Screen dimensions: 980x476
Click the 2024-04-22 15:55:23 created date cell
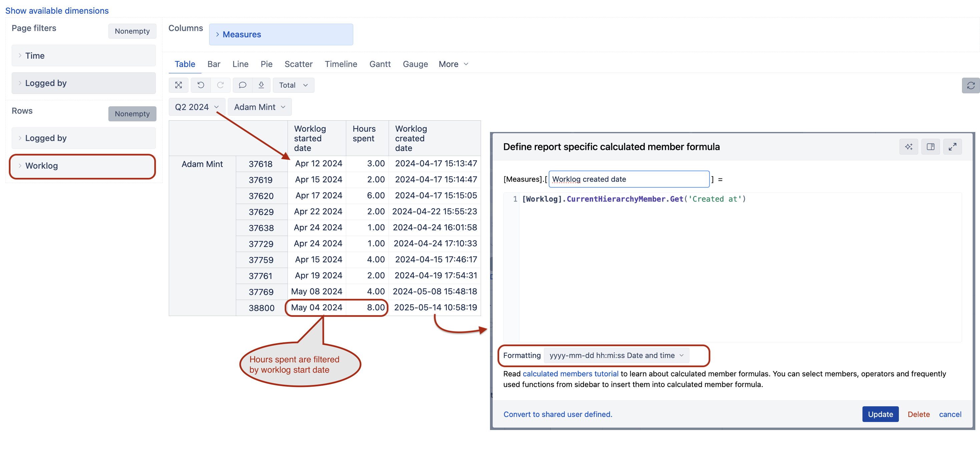pyautogui.click(x=434, y=212)
